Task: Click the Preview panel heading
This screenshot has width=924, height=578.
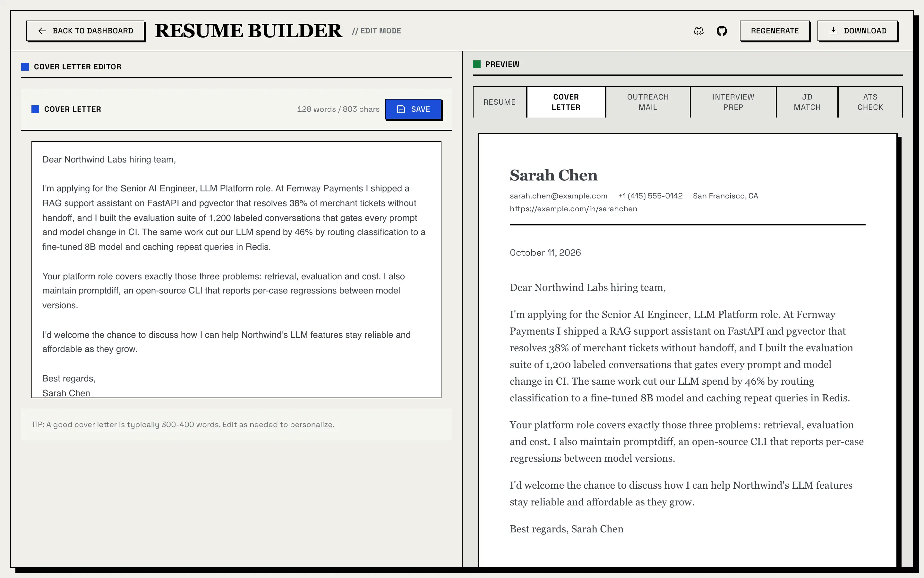Action: click(x=502, y=64)
